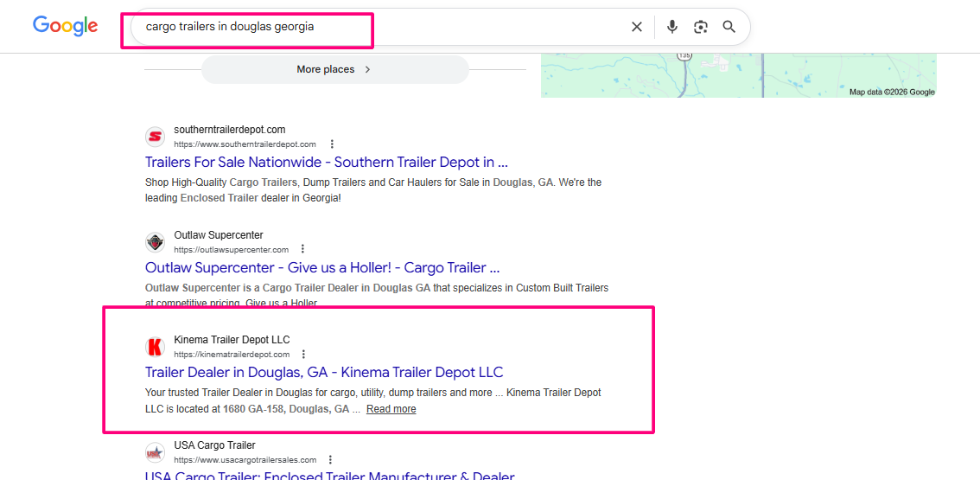Click the https://outlawsupercenter.com URL
Viewport: 980px width, 480px height.
(x=232, y=249)
